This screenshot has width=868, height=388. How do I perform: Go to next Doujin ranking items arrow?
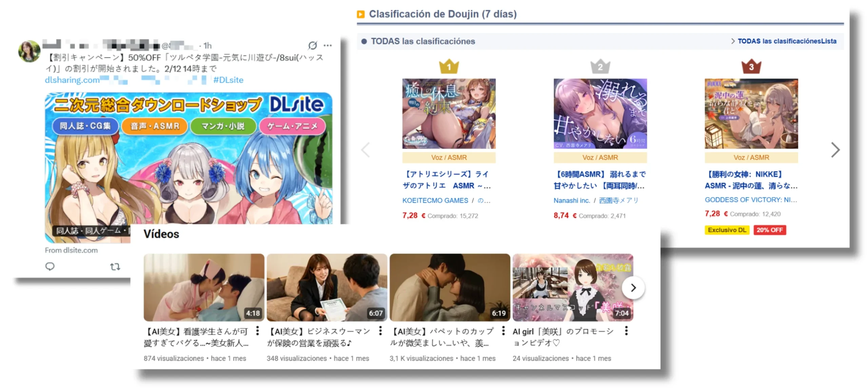(x=835, y=150)
